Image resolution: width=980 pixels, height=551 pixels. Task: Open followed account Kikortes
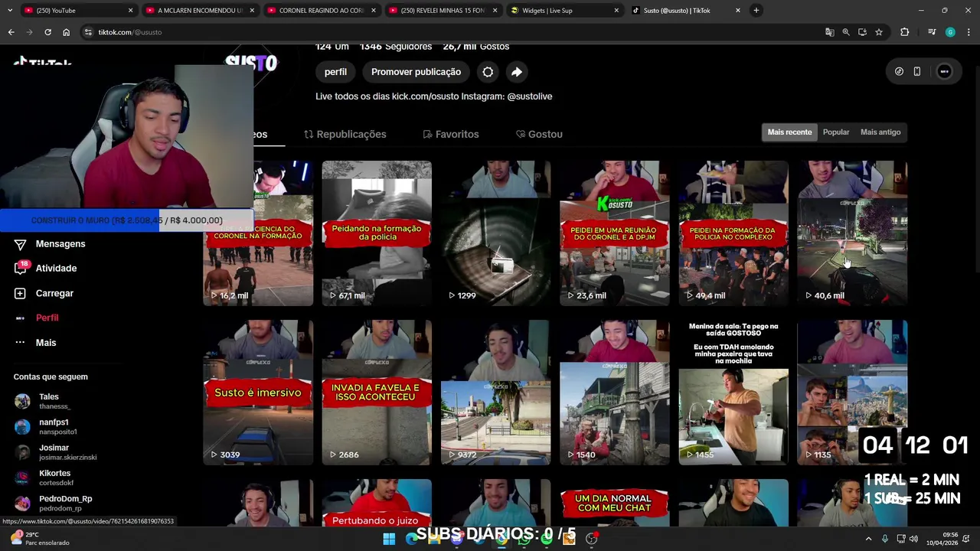coord(44,478)
